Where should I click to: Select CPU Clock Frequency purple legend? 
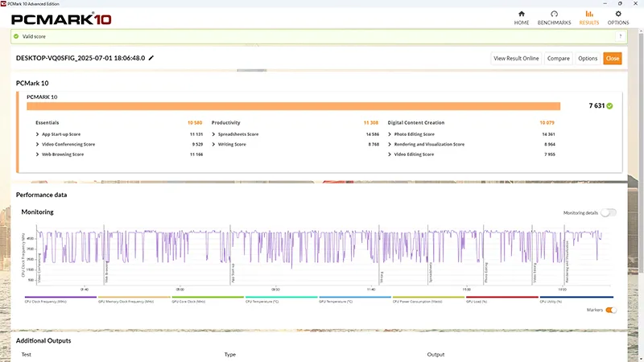click(x=60, y=298)
